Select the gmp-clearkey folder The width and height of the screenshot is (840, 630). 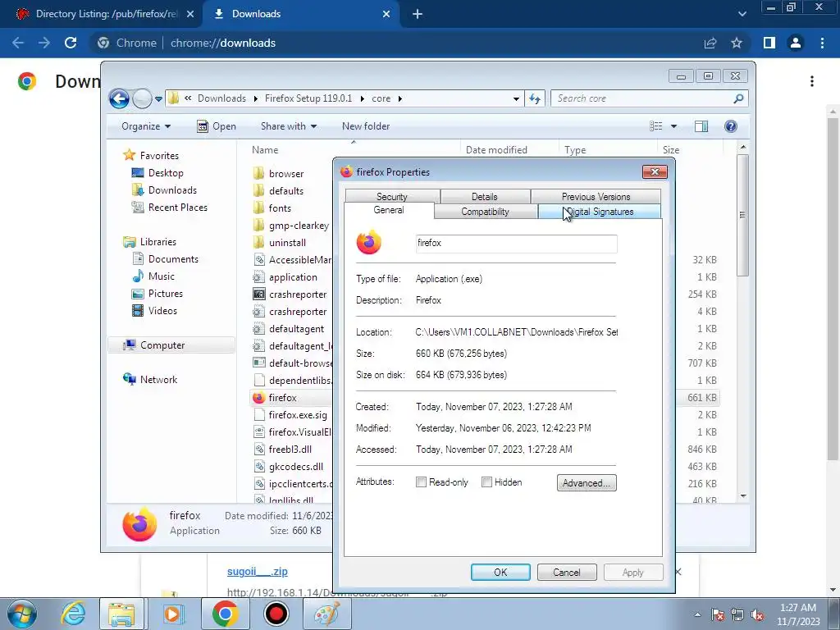[x=292, y=226]
